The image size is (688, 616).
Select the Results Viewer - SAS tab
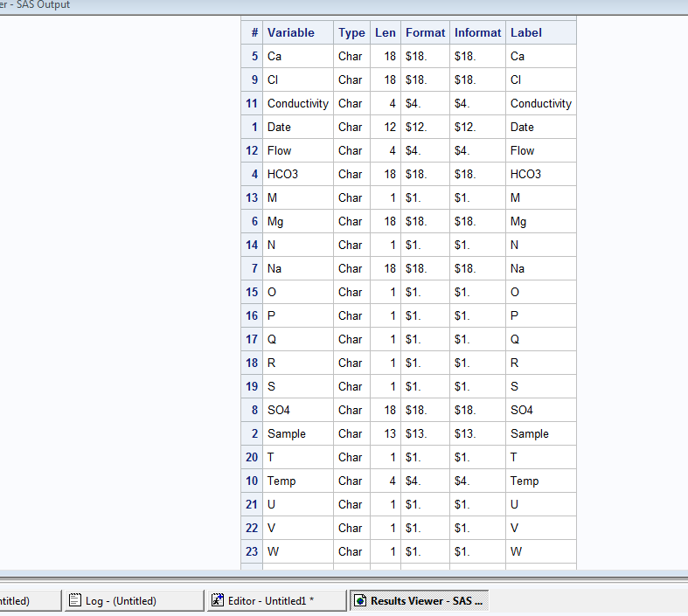coord(419,600)
